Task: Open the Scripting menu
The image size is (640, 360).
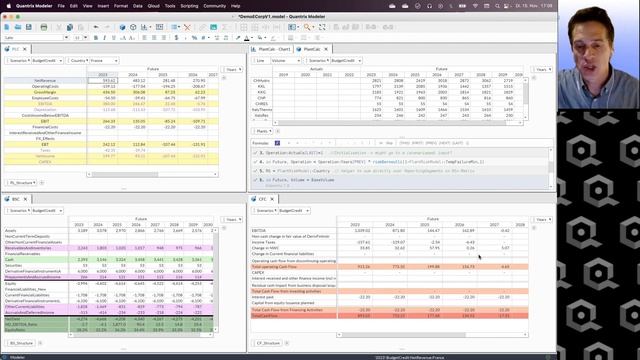Action: (189, 6)
